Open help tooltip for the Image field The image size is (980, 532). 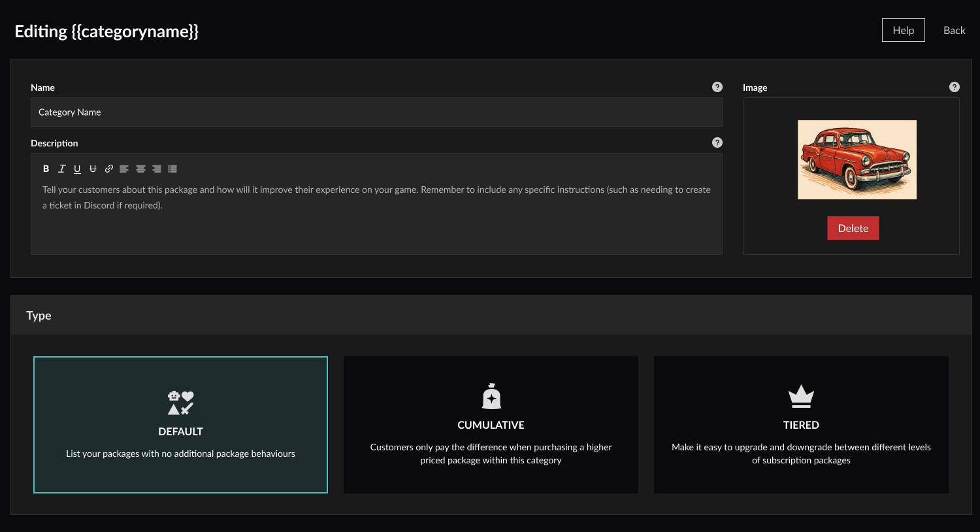pyautogui.click(x=955, y=87)
